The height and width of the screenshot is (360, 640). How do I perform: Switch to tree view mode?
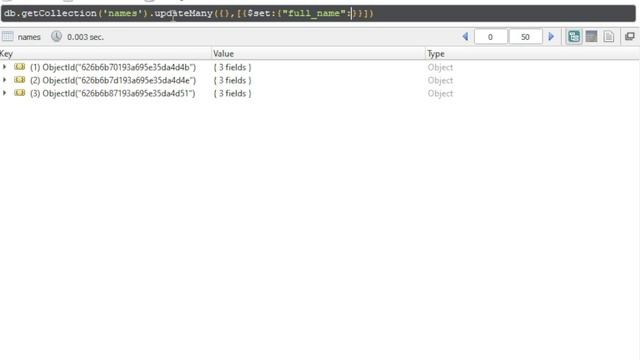574,37
